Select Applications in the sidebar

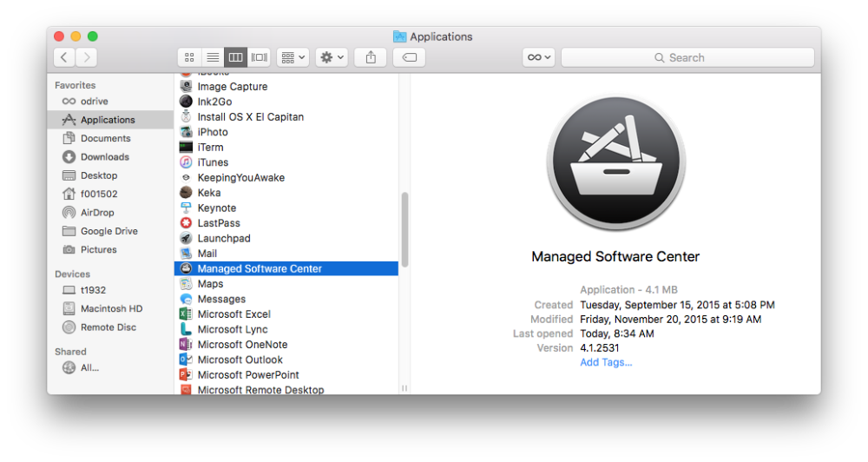(110, 120)
